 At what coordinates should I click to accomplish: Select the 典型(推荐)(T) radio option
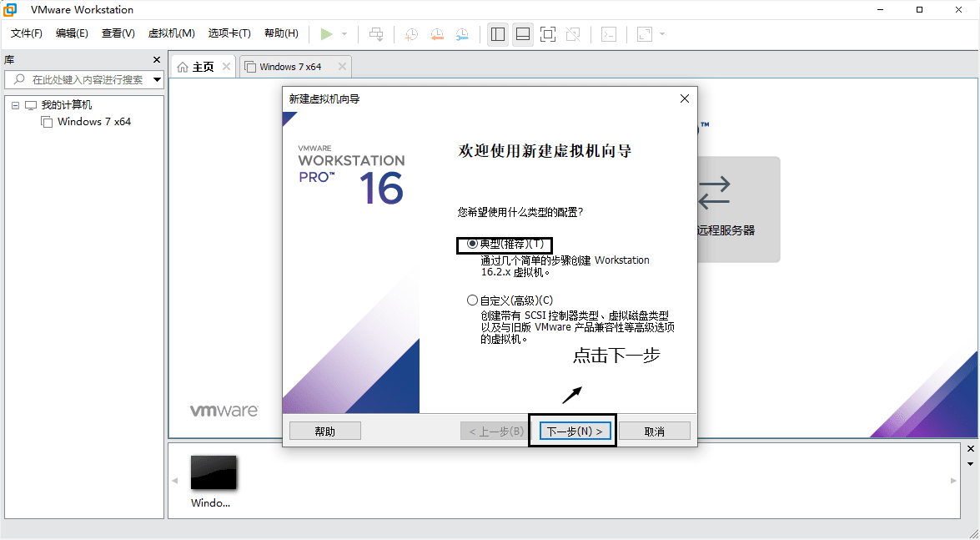click(x=473, y=244)
